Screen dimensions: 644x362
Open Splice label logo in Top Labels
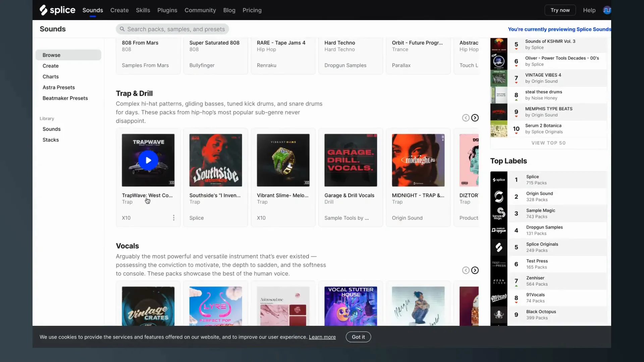point(499,180)
